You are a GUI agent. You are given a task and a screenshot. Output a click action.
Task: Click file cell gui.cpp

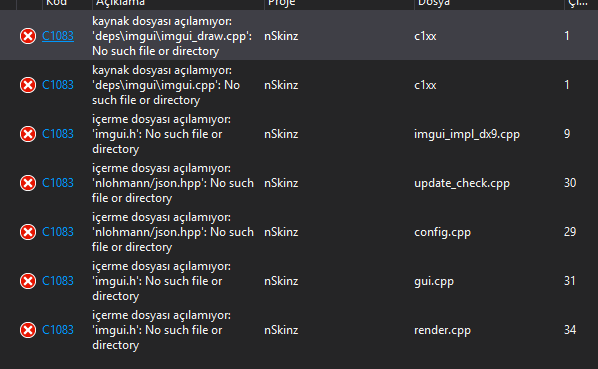point(434,281)
